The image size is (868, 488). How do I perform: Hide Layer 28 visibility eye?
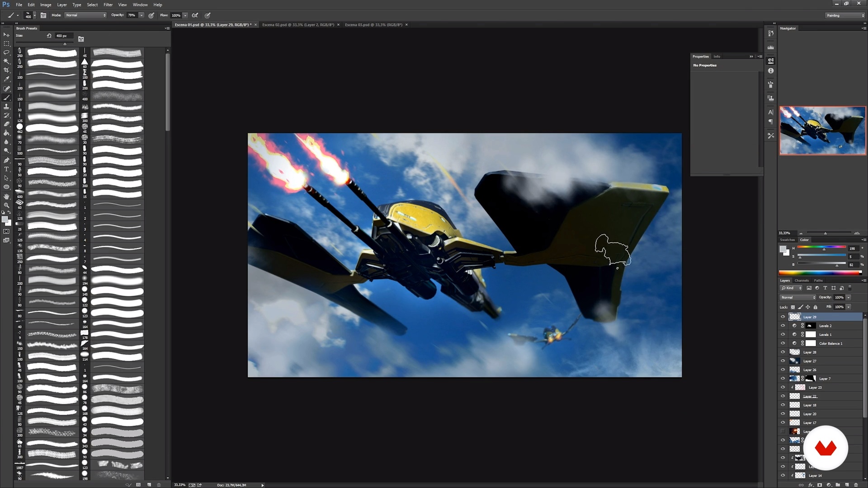783,352
